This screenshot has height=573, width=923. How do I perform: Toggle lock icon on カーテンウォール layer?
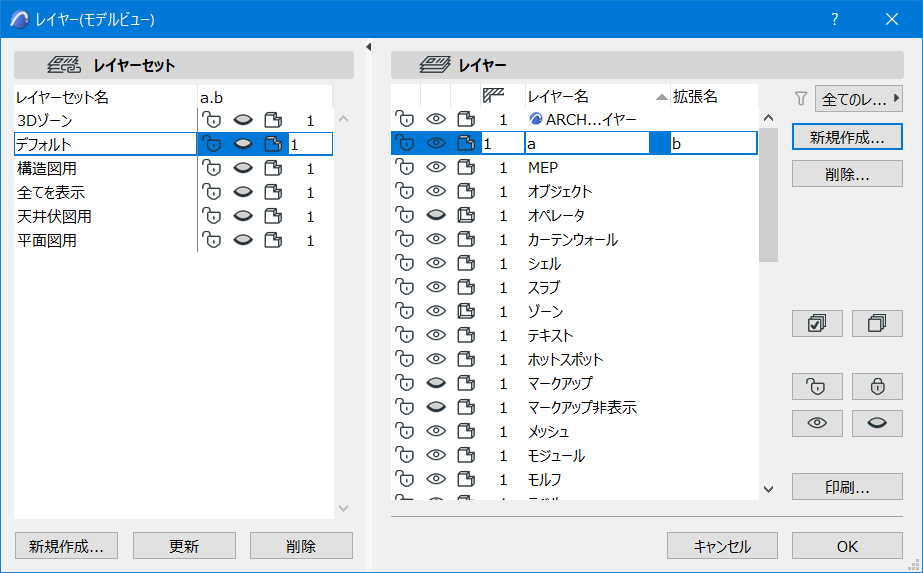pyautogui.click(x=405, y=240)
